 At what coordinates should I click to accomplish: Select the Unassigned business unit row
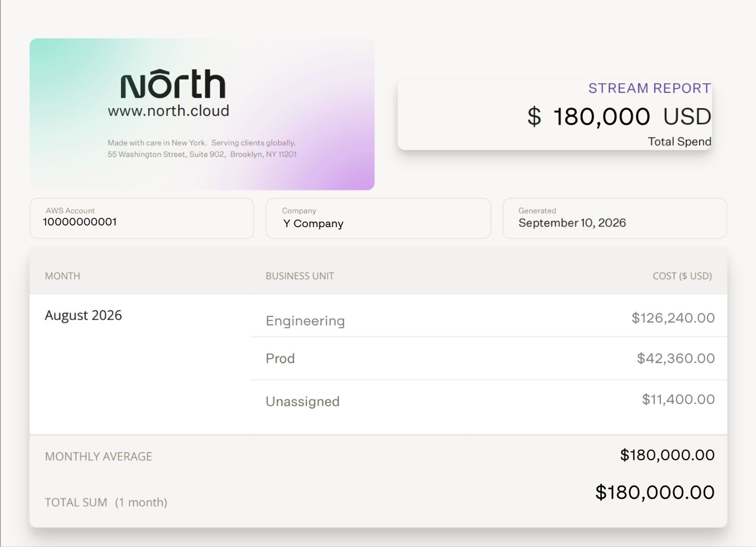pos(489,407)
